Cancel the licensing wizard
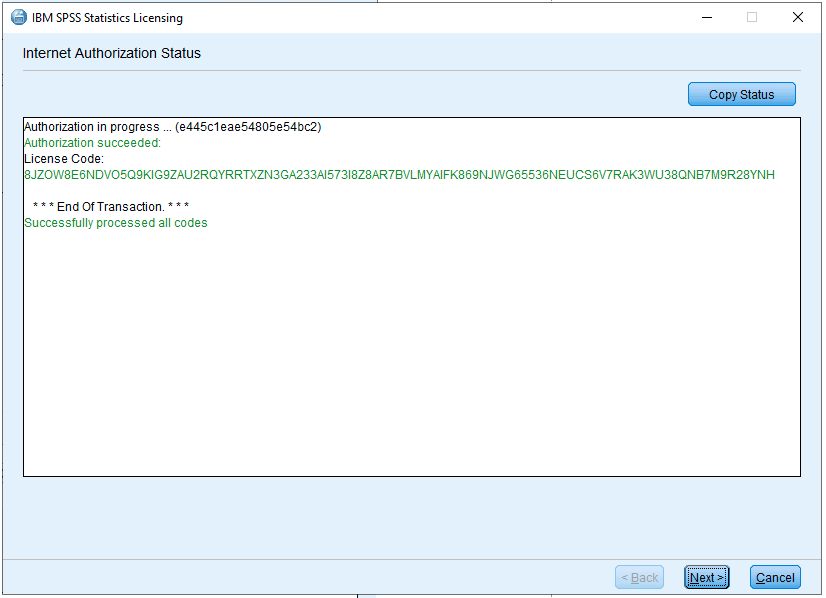The image size is (826, 598). [x=775, y=577]
